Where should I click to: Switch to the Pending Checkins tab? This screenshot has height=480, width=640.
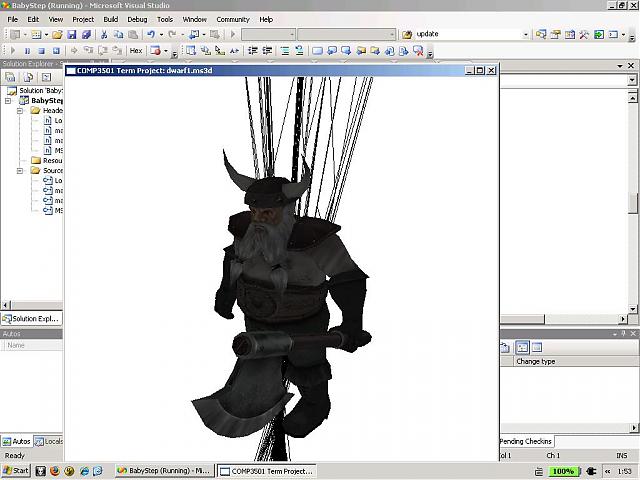pyautogui.click(x=527, y=441)
